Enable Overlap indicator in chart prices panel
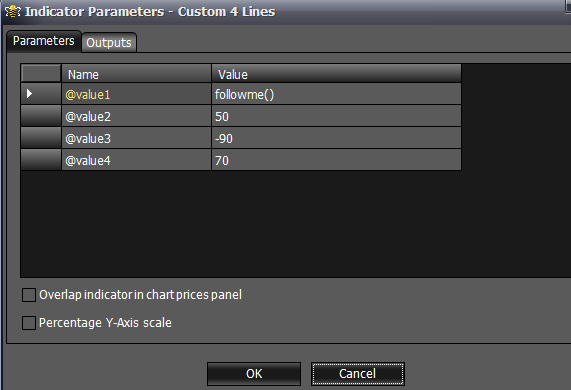 (x=29, y=295)
